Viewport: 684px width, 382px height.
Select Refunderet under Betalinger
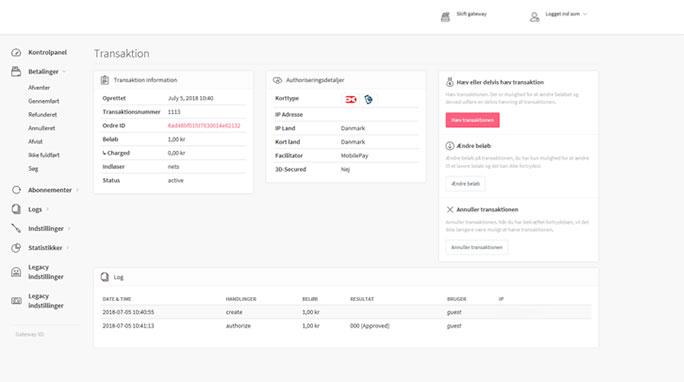pos(43,115)
